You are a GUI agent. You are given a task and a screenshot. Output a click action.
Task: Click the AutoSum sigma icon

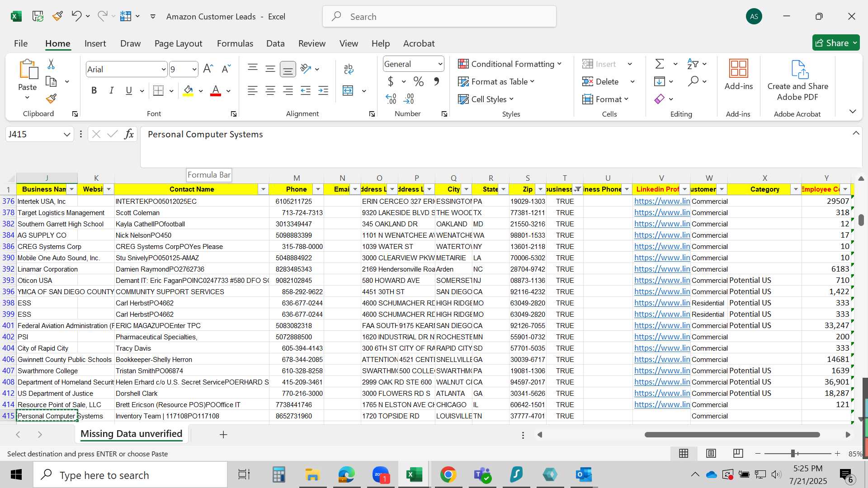pos(660,64)
